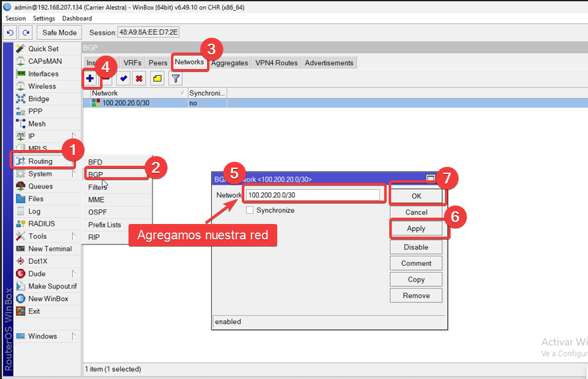Add a new BGP network with plus icon
This screenshot has width=588, height=379.
[x=91, y=78]
